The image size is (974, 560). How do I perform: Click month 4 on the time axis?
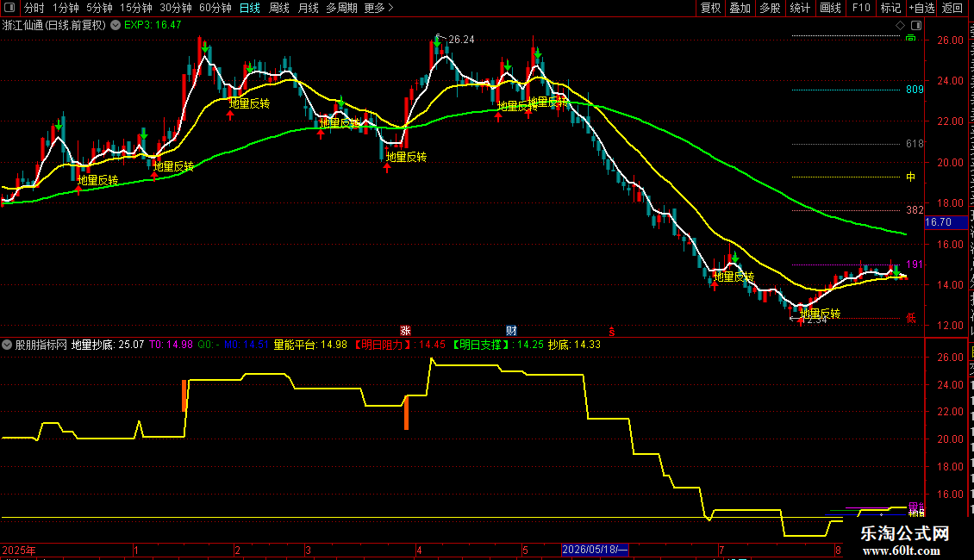click(419, 550)
